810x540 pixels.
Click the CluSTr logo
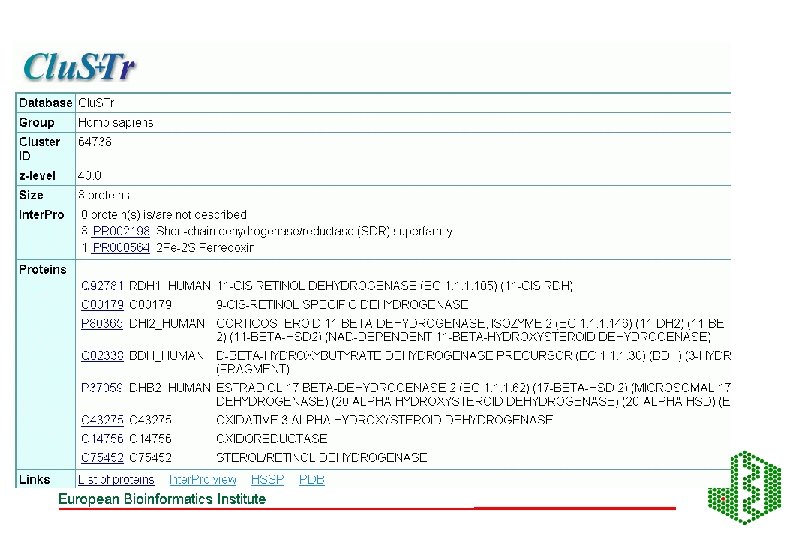79,67
